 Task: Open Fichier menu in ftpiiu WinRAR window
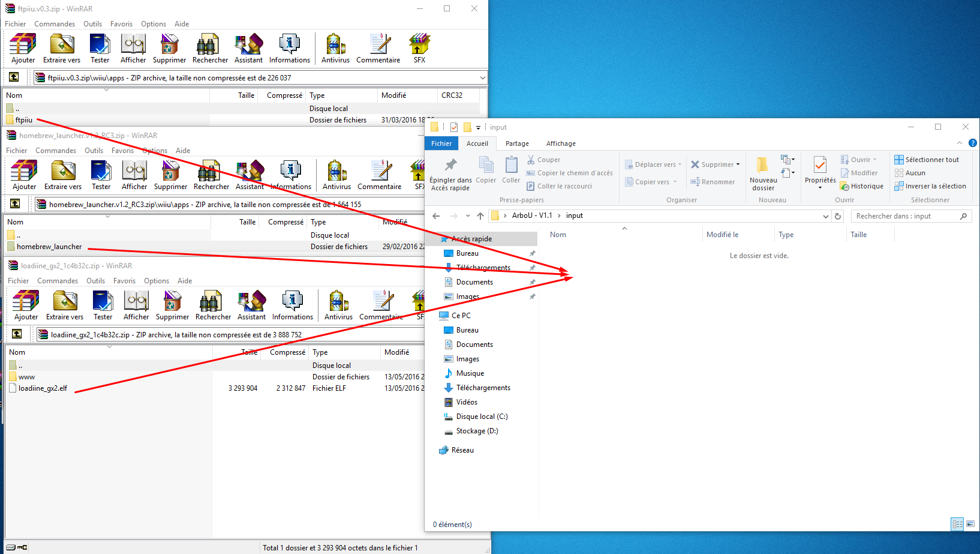coord(15,24)
